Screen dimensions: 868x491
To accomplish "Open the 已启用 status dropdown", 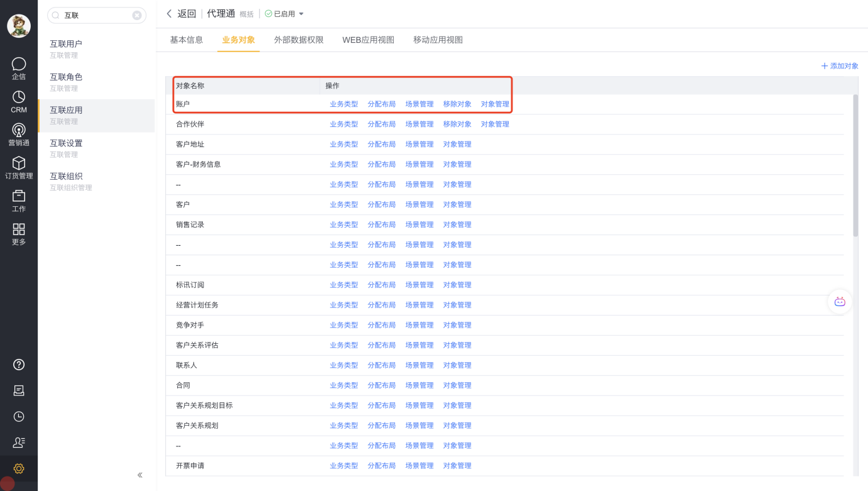I will [284, 14].
